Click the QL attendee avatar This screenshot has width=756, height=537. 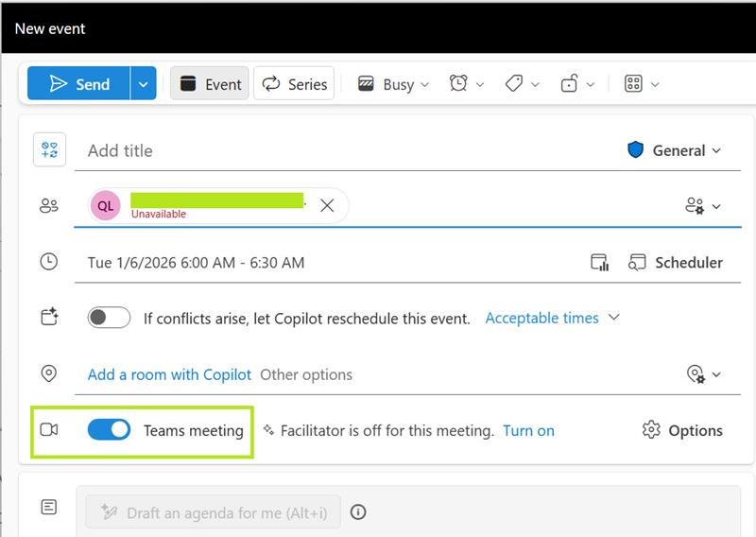[x=106, y=206]
